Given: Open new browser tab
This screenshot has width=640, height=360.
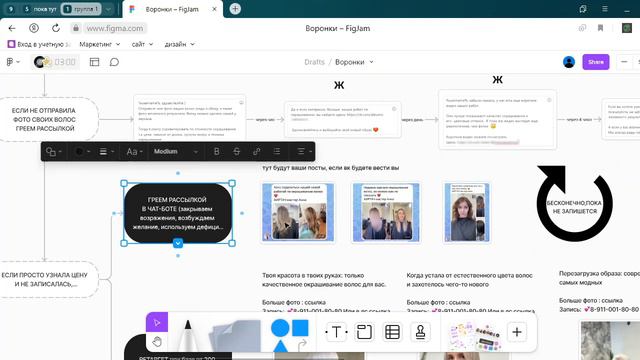Looking at the screenshot, I should 235,9.
